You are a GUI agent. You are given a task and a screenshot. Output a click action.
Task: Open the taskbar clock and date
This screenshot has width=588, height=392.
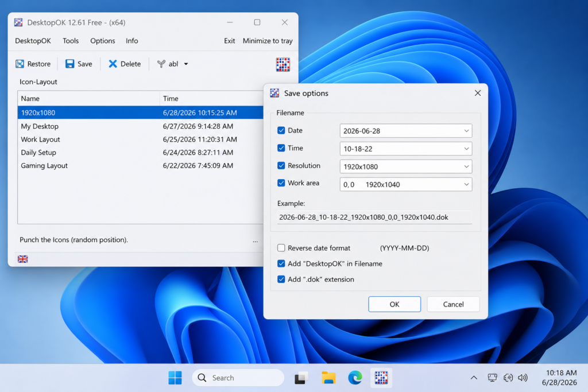[x=559, y=378]
